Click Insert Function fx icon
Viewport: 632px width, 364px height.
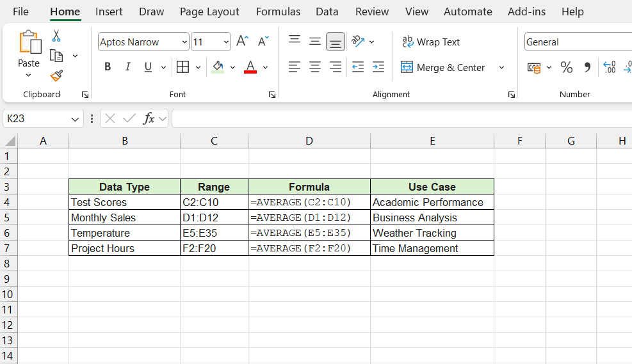pyautogui.click(x=149, y=118)
